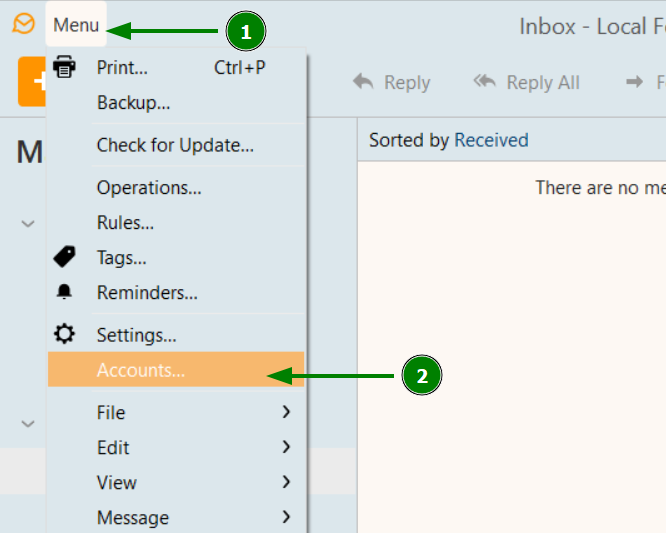Image resolution: width=666 pixels, height=533 pixels.
Task: Click the Reply All double-arrow icon
Action: [x=485, y=81]
